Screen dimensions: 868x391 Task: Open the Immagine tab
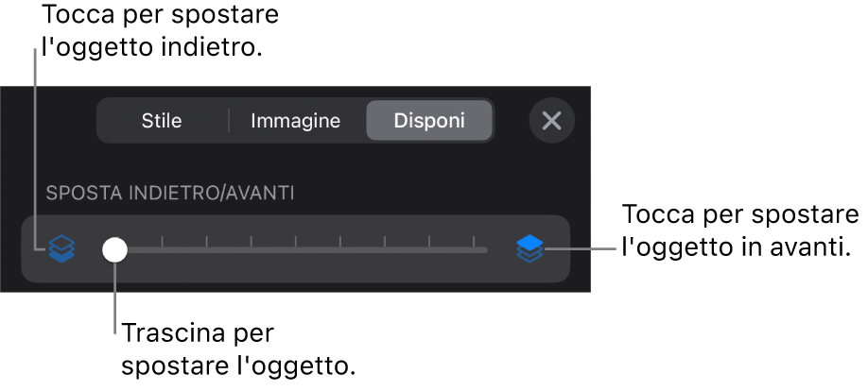pyautogui.click(x=295, y=121)
